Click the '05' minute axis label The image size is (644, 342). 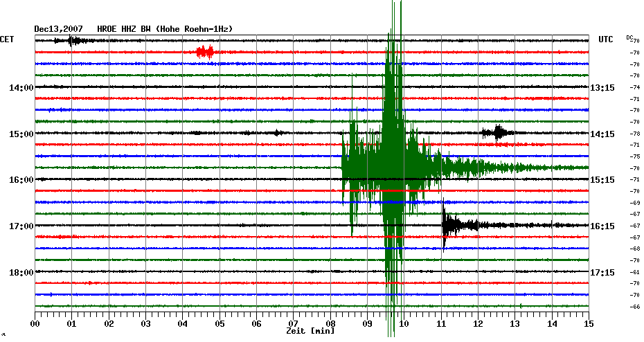(x=220, y=324)
